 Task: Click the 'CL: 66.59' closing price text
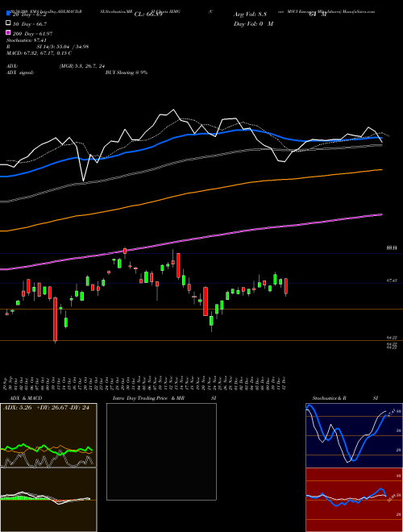coord(148,15)
